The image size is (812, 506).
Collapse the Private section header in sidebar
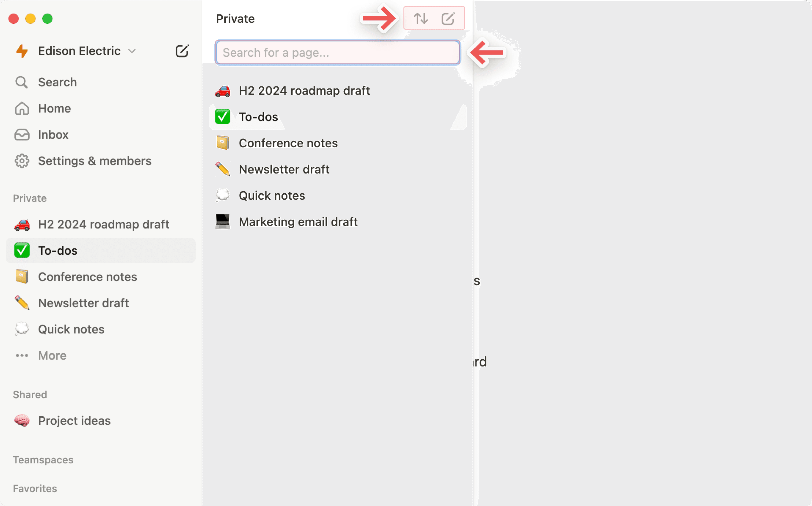29,198
